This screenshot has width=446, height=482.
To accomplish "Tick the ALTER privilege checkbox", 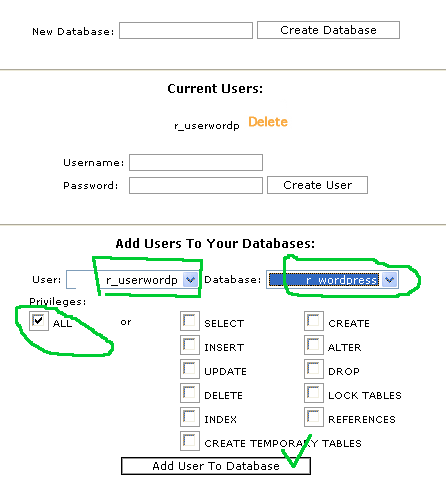I will [314, 345].
